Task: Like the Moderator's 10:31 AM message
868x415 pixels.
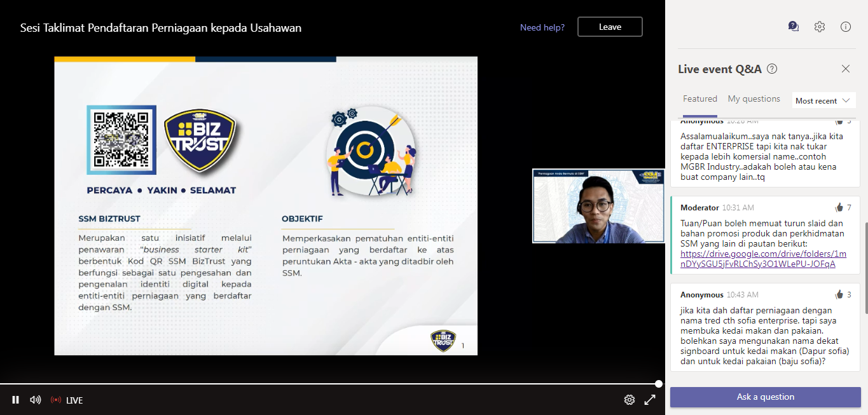Action: 839,208
